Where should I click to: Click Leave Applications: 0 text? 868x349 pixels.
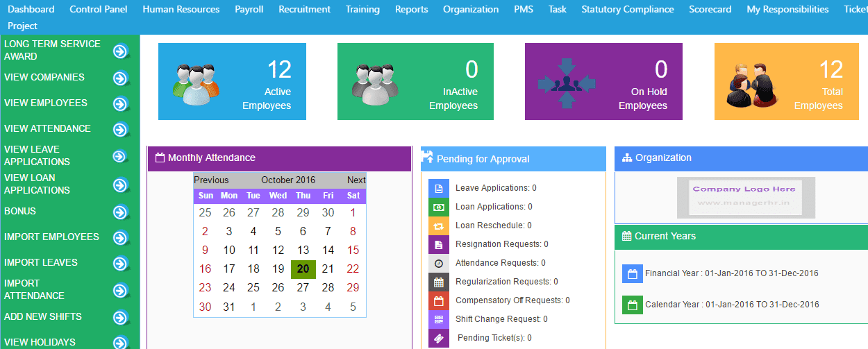click(496, 188)
